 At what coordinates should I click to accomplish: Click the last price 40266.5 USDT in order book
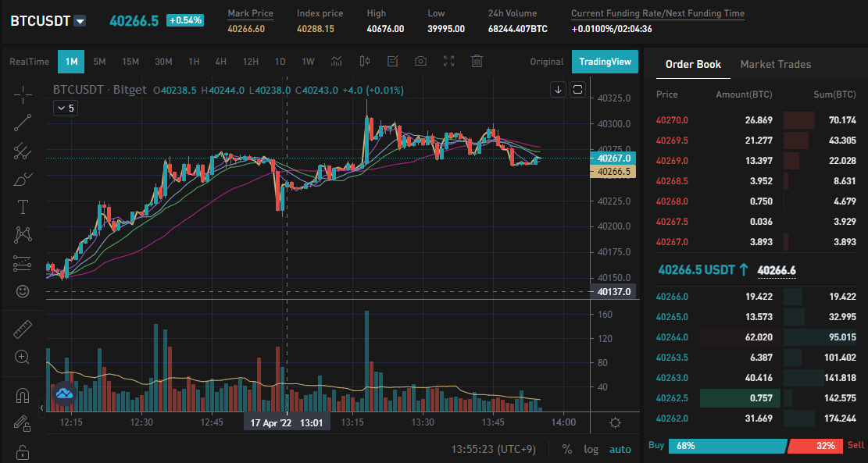coord(703,270)
